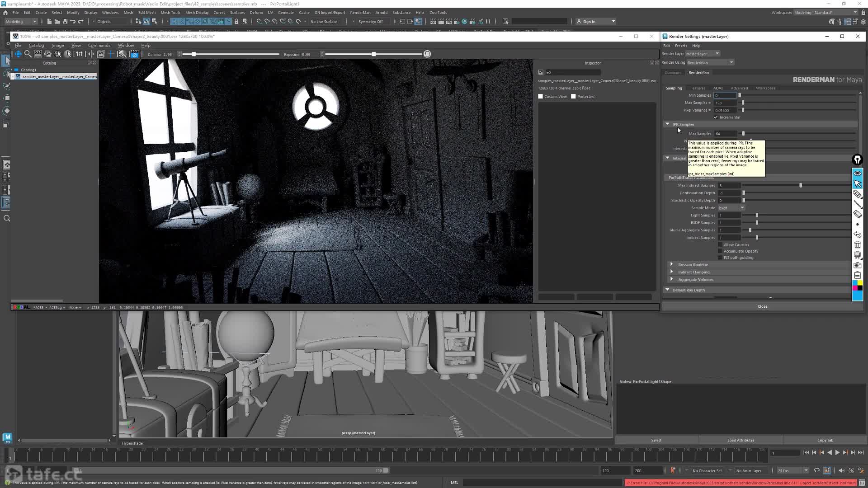Click the undo curved arrow icon on right sidebar
The width and height of the screenshot is (868, 488).
857,235
